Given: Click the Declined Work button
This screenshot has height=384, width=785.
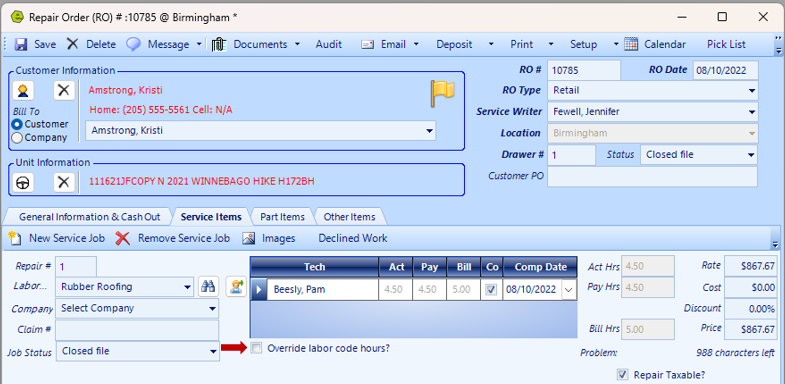Looking at the screenshot, I should point(353,238).
